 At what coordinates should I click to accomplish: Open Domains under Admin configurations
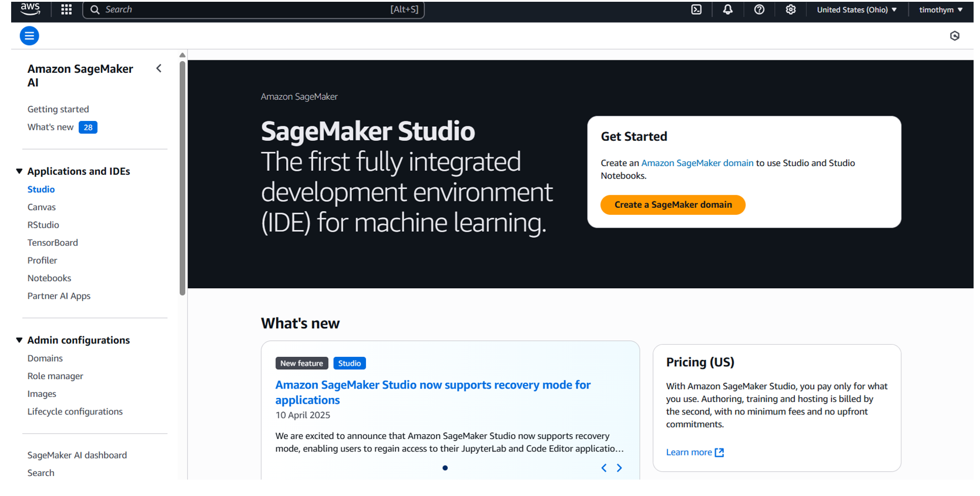point(45,359)
